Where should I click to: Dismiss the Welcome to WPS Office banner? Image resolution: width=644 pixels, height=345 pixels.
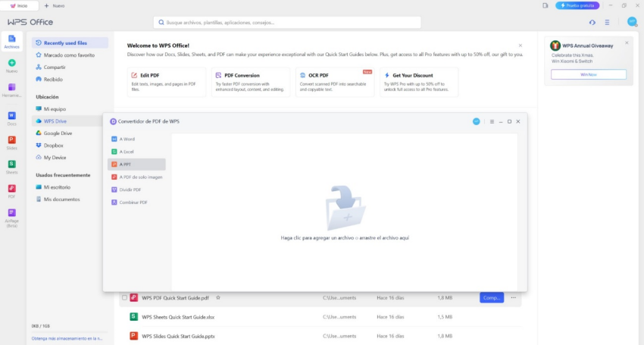521,45
